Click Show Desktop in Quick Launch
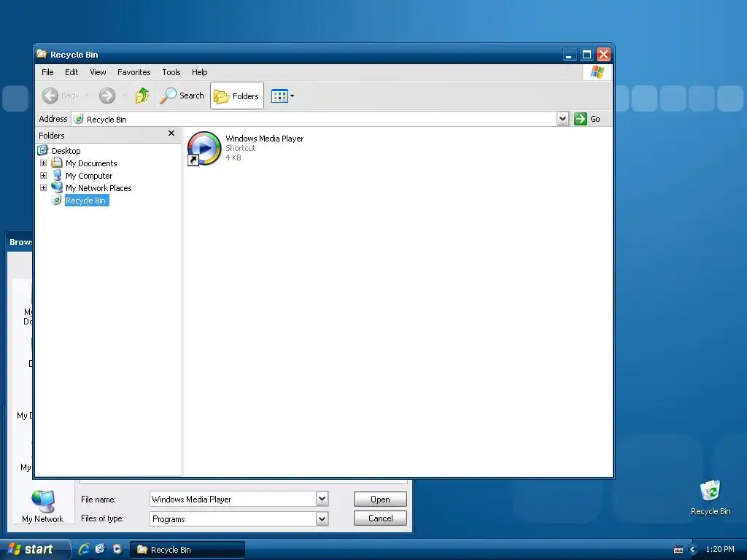 coord(100,549)
